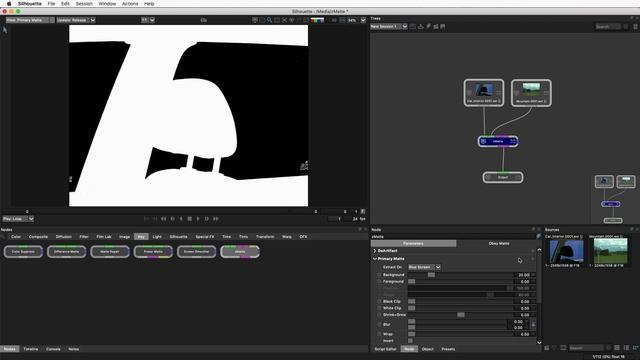This screenshot has width=640, height=360.
Task: Toggle the Wrap parameter checkbox
Action: [379, 334]
